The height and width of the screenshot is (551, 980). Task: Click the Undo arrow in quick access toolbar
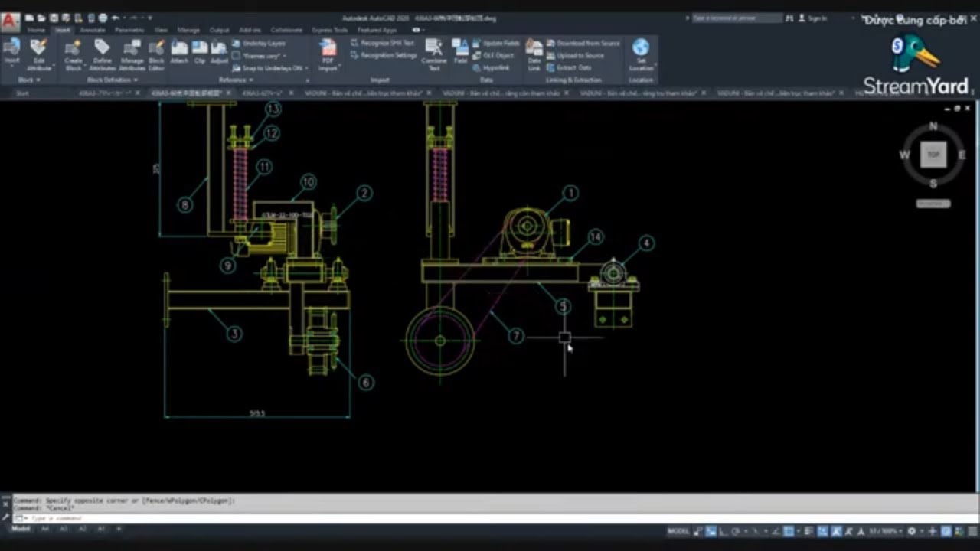pyautogui.click(x=116, y=18)
